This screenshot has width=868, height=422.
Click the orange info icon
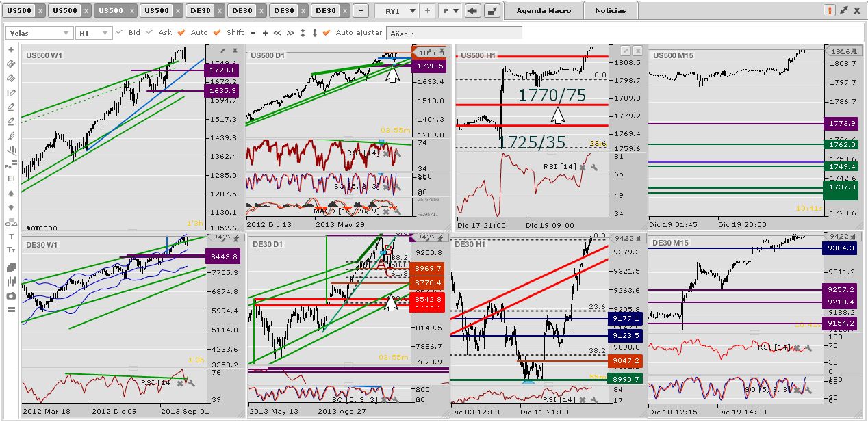[x=830, y=10]
